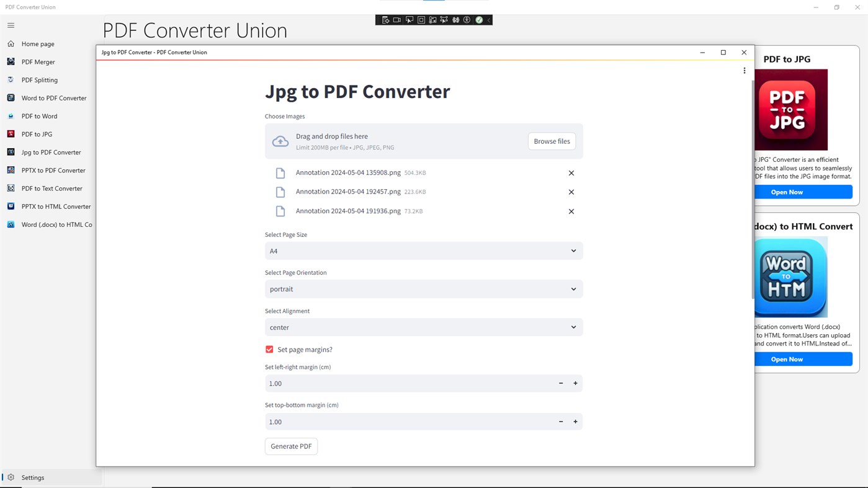The image size is (868, 488).
Task: Uncheck the Set page margins option
Action: (x=269, y=349)
